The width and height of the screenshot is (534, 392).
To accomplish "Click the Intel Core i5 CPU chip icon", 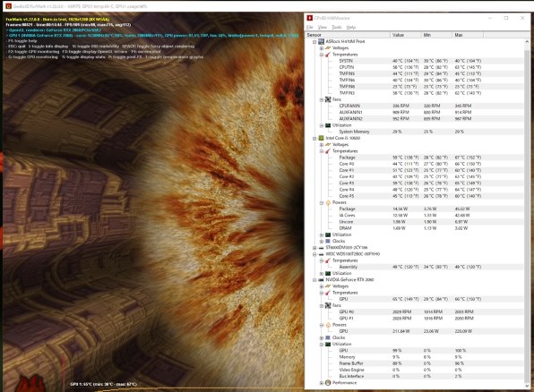I will point(321,138).
